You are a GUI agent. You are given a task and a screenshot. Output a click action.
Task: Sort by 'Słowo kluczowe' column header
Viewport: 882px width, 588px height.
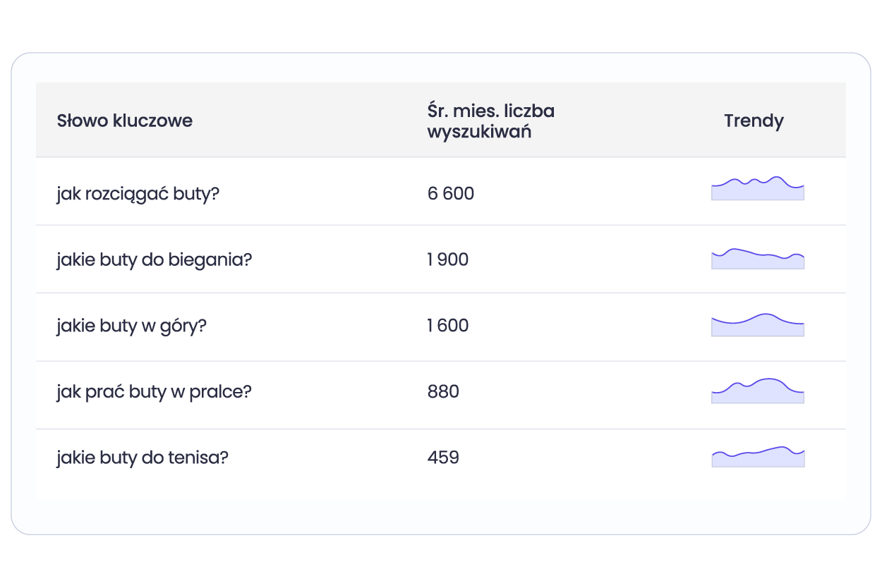125,121
